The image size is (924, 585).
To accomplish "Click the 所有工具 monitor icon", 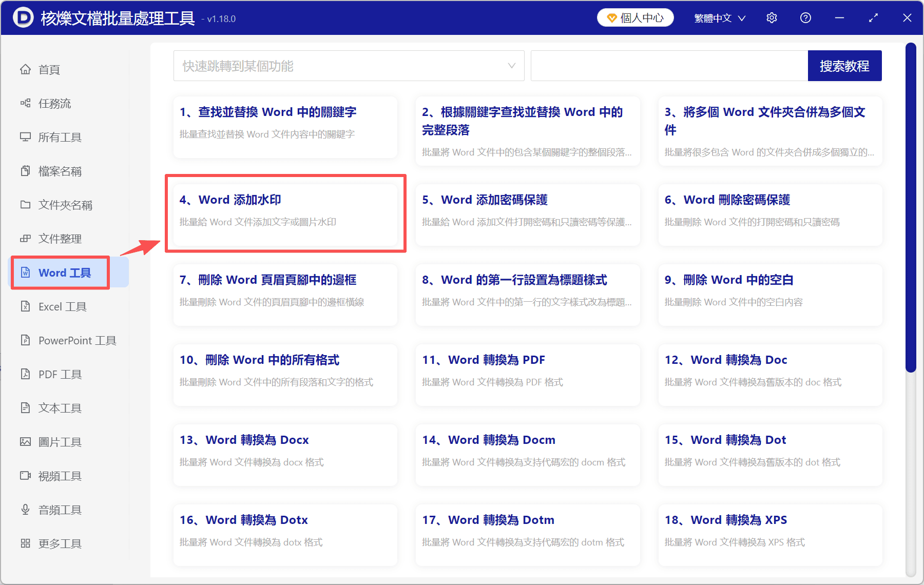I will [x=26, y=137].
